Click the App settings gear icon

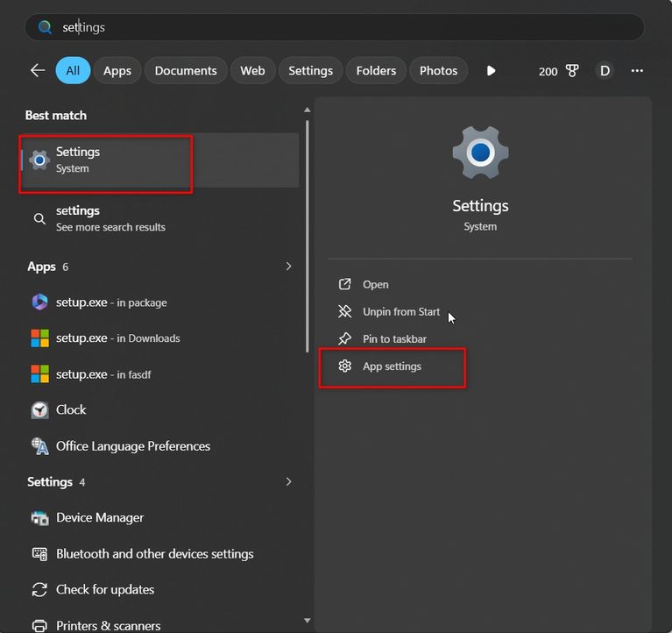point(344,366)
